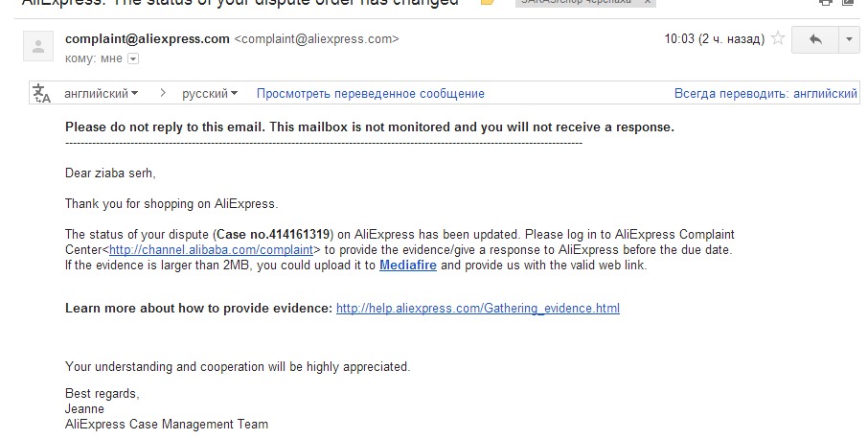Open the 'английский' source language dropdown
Viewport: 868px width, 439px height.
pos(102,94)
